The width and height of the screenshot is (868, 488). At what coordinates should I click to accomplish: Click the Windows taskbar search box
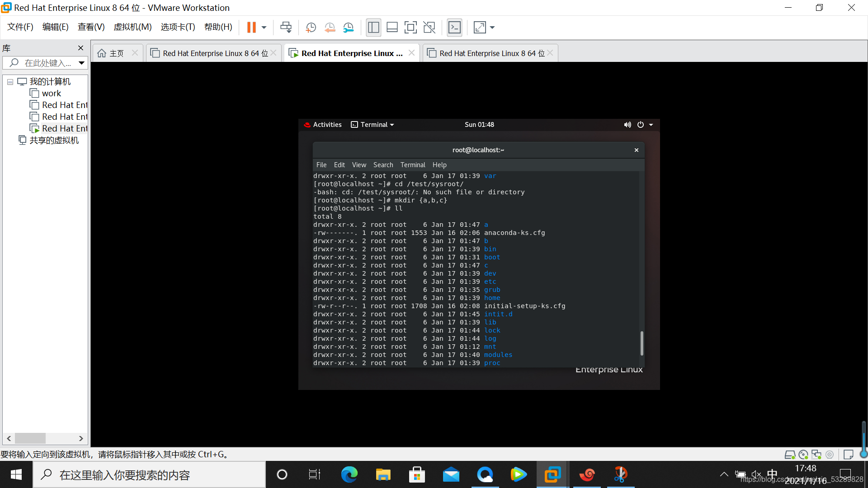click(149, 474)
